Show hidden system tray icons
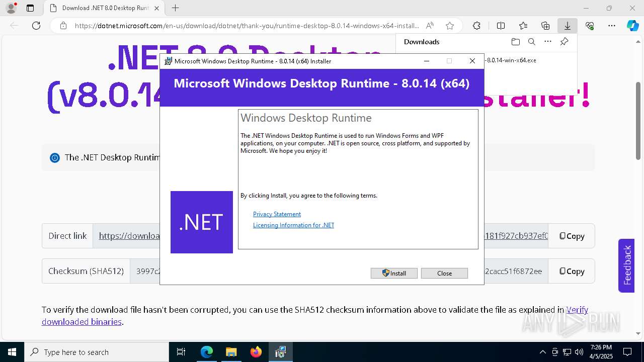644x362 pixels. [x=542, y=352]
